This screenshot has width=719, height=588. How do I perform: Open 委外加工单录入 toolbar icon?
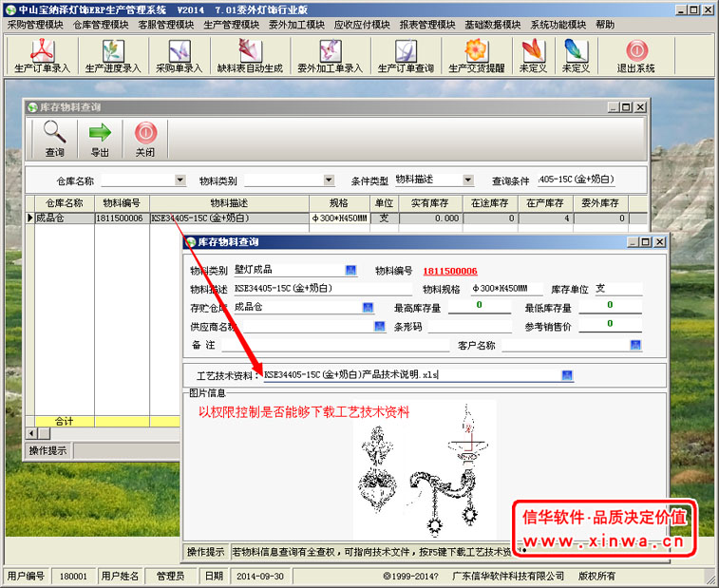click(330, 56)
